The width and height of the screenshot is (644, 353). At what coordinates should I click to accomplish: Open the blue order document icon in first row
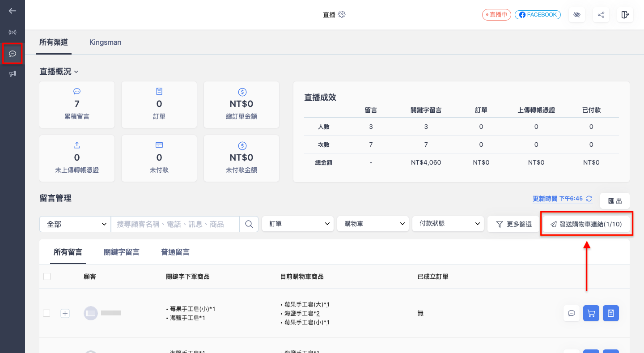click(x=611, y=313)
